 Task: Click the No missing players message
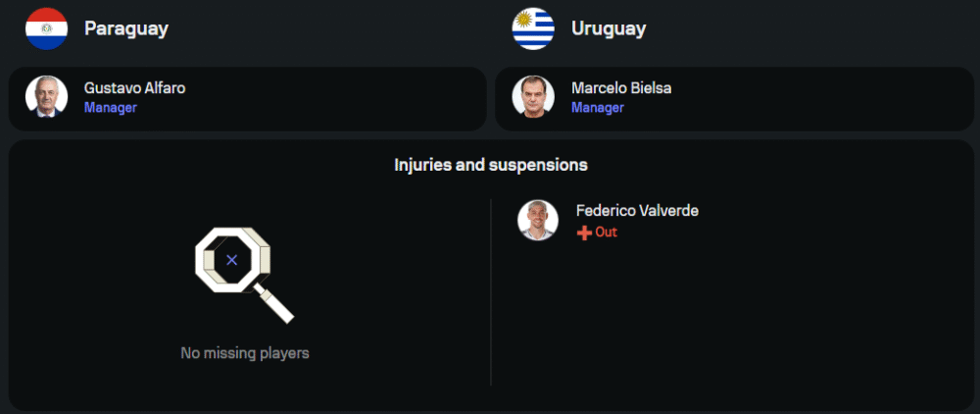click(245, 352)
